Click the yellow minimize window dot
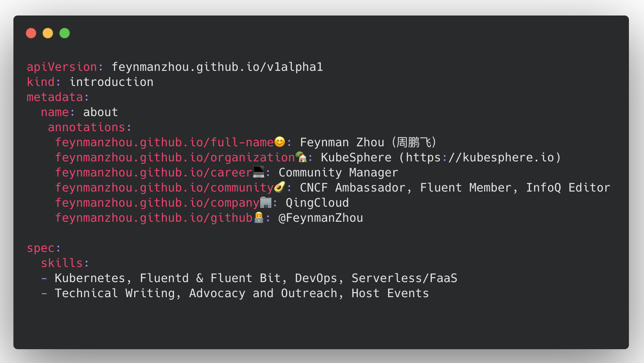The width and height of the screenshot is (644, 363). click(48, 33)
